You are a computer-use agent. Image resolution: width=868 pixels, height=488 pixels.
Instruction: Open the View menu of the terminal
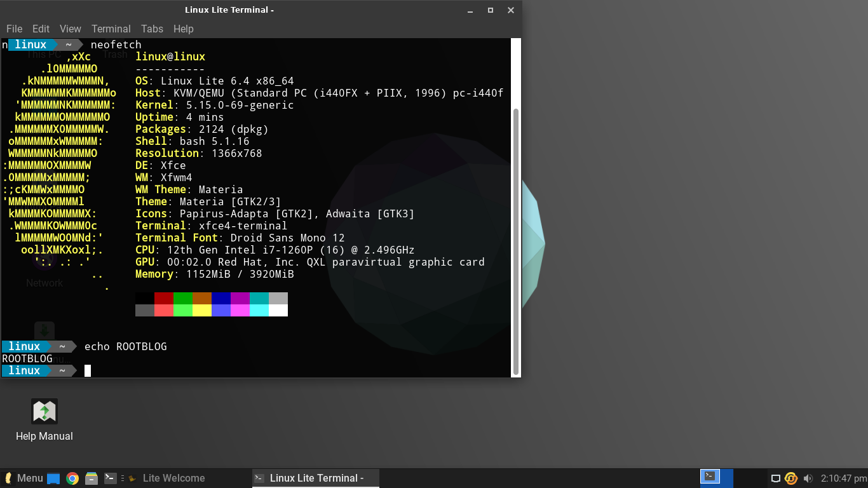coord(70,29)
